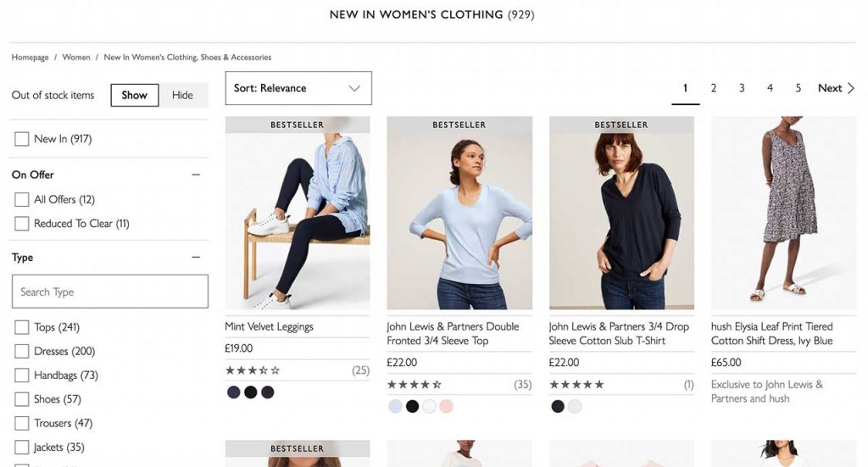
Task: Open the Women breadcrumb link
Action: tap(76, 57)
